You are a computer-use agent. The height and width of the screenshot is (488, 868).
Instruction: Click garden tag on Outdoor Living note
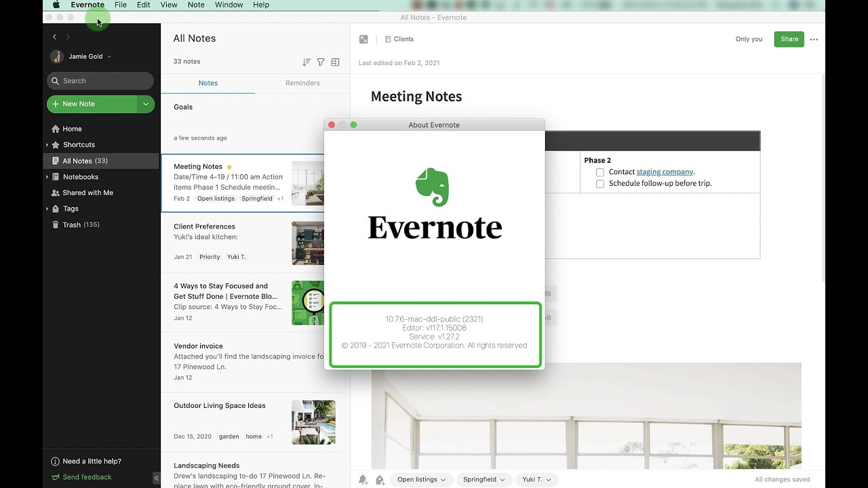pyautogui.click(x=229, y=436)
